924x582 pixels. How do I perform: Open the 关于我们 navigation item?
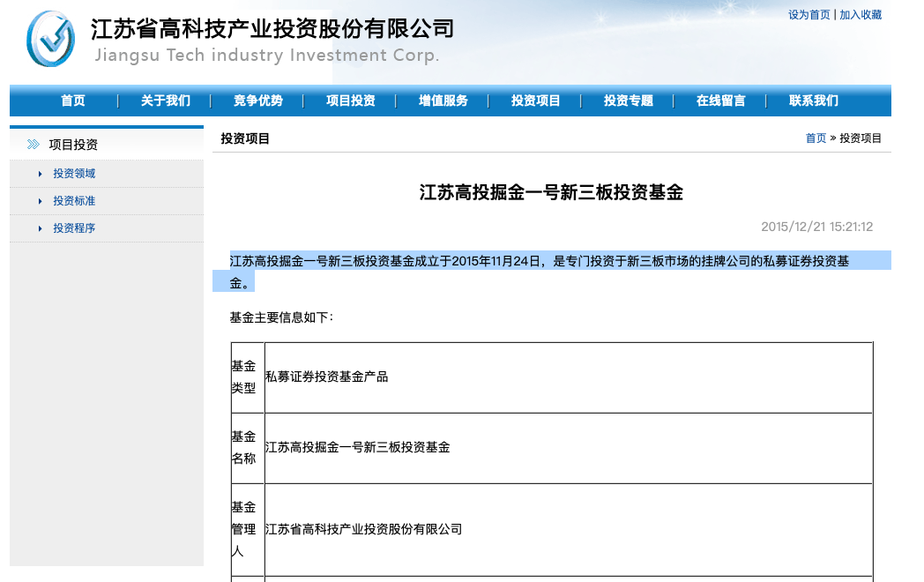pos(165,101)
